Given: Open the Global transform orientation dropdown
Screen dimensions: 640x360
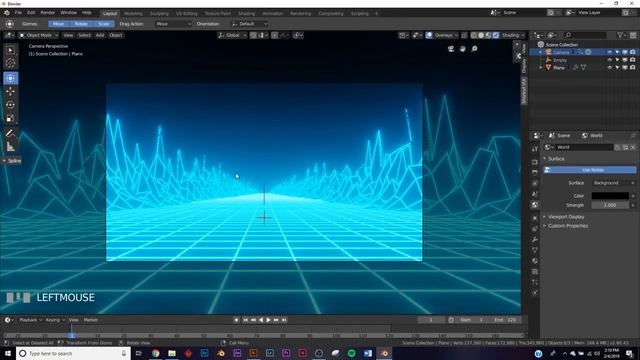Looking at the screenshot, I should 232,36.
